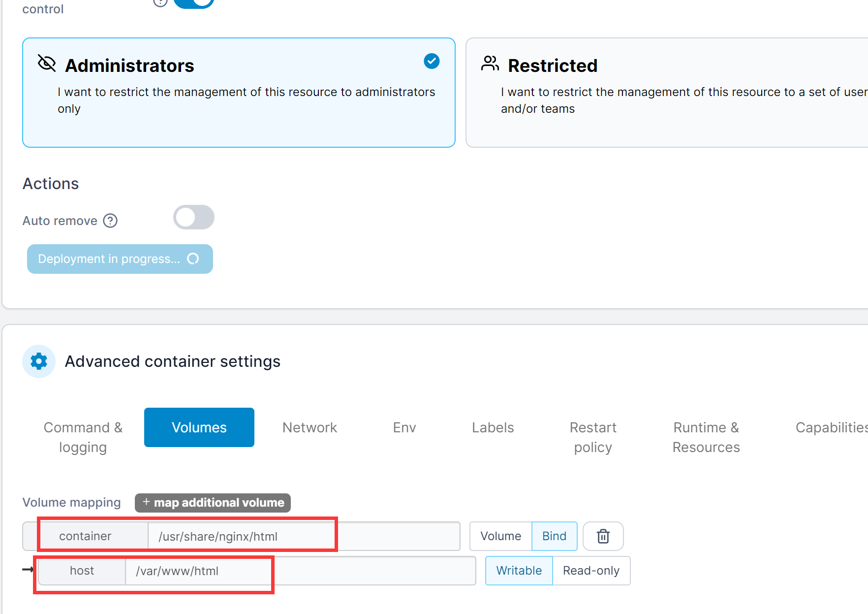Click the map additional volume button

pyautogui.click(x=213, y=503)
